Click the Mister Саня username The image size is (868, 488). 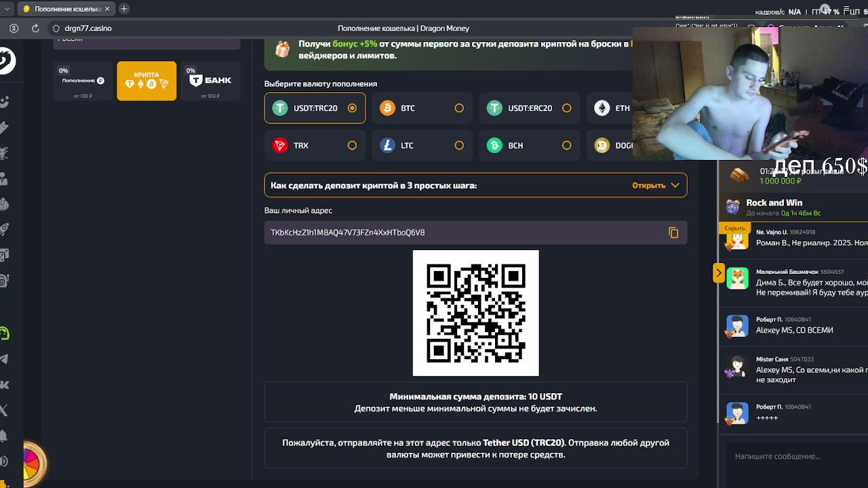tap(772, 359)
